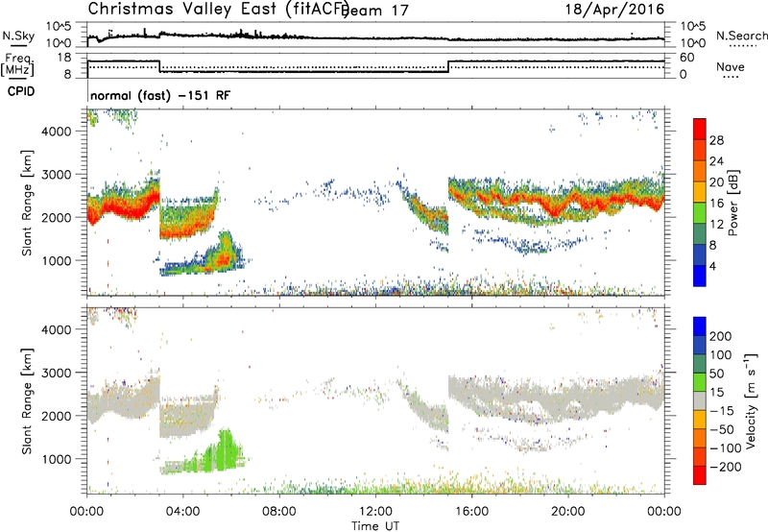Click the light green 12 dB power swatch

[x=700, y=213]
